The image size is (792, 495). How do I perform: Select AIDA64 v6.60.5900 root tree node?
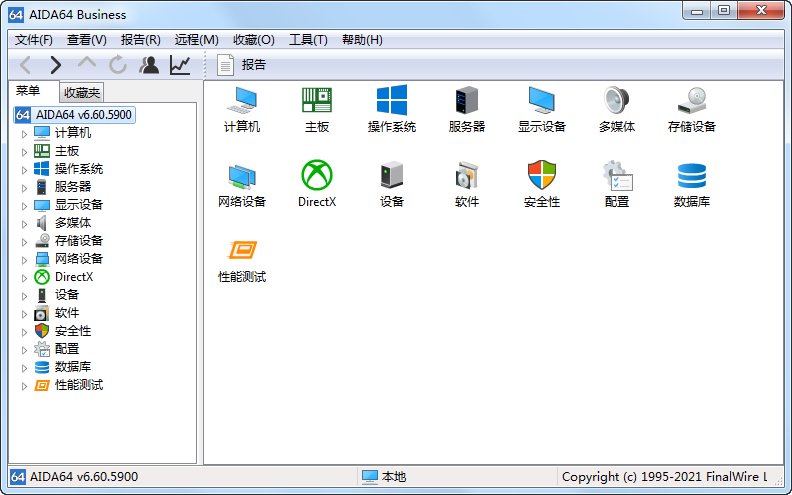(74, 115)
